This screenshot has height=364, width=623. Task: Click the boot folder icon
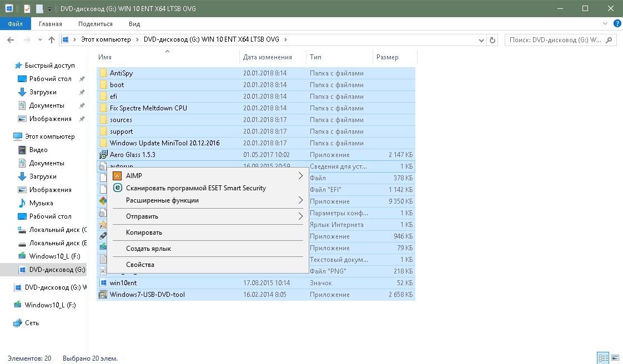click(103, 84)
